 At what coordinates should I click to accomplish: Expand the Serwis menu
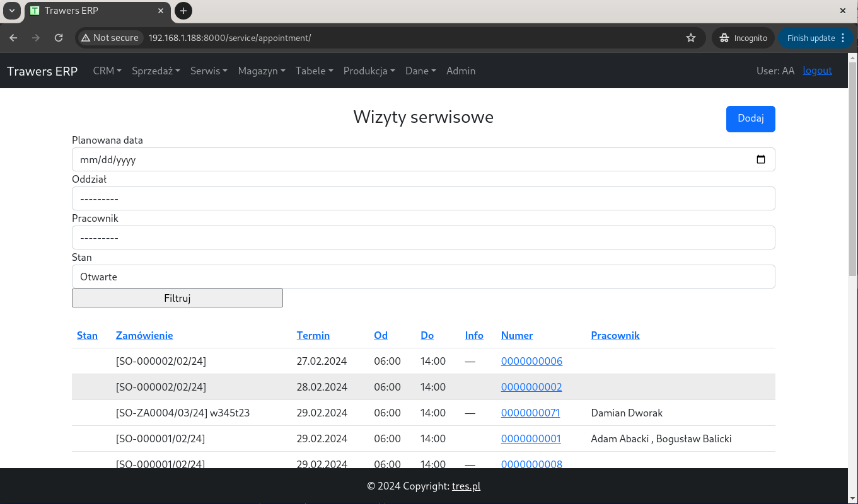point(209,71)
